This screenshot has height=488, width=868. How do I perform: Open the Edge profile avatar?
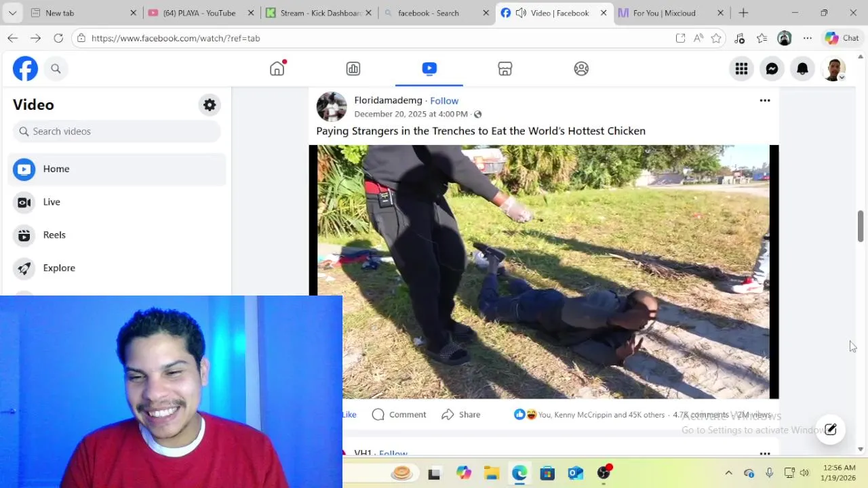tap(785, 38)
